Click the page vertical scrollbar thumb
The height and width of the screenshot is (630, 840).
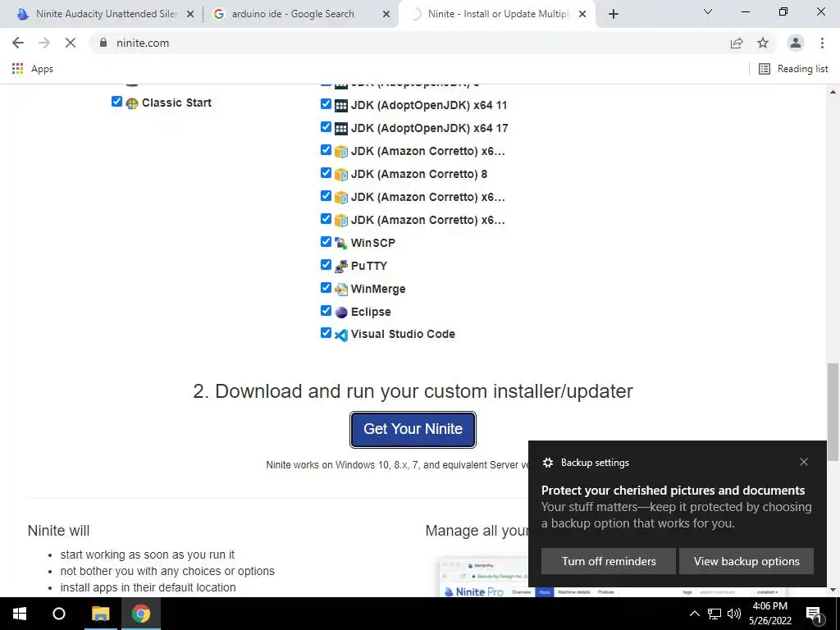833,412
